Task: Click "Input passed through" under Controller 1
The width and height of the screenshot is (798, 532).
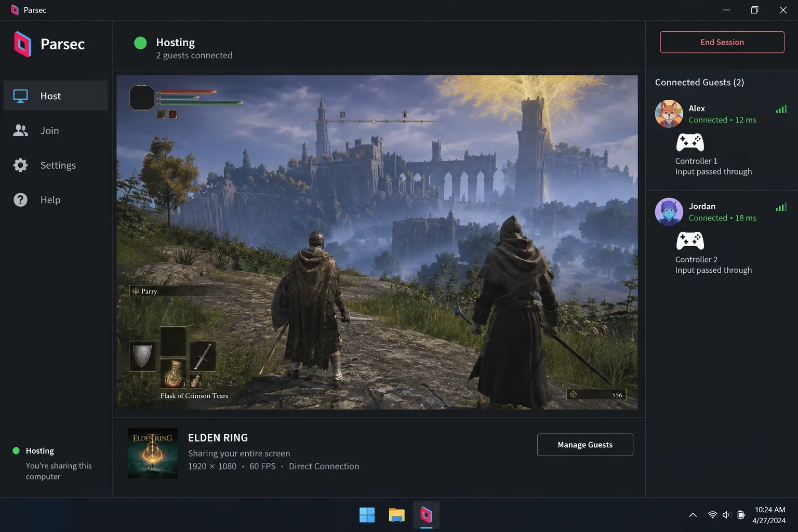Action: [713, 171]
